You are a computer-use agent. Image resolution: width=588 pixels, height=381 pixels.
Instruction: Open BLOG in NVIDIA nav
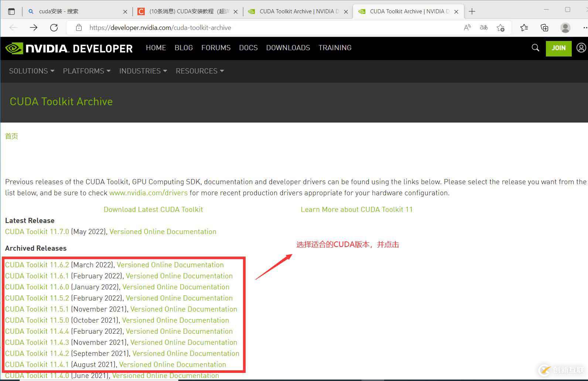(x=184, y=48)
